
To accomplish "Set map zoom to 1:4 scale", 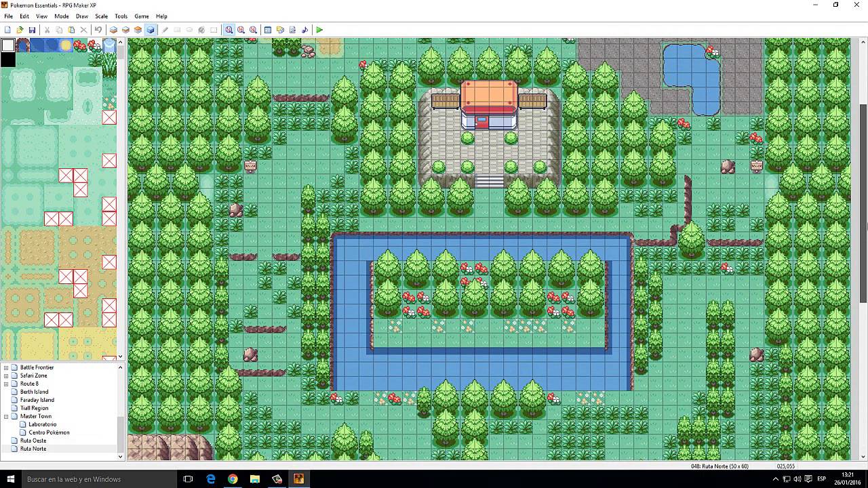I will [253, 30].
